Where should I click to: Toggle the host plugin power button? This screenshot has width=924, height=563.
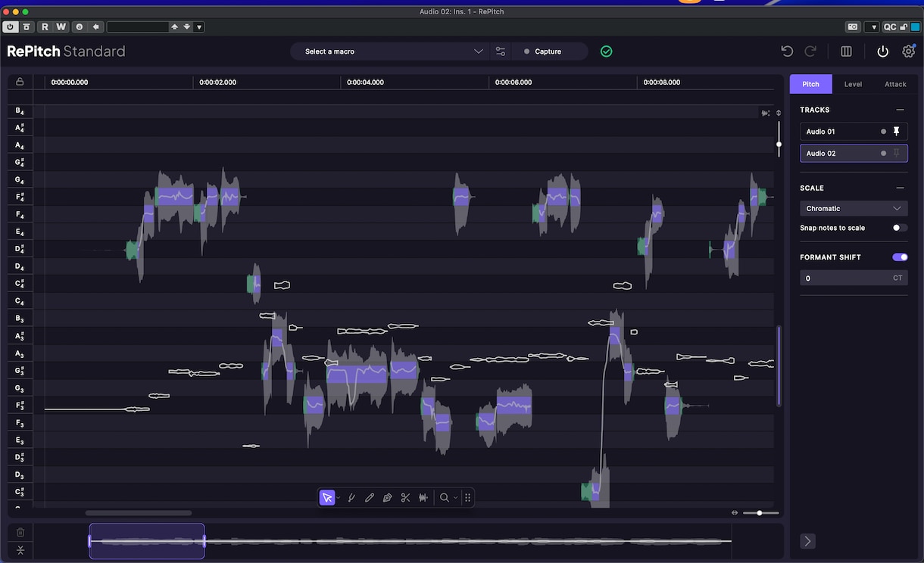click(10, 26)
